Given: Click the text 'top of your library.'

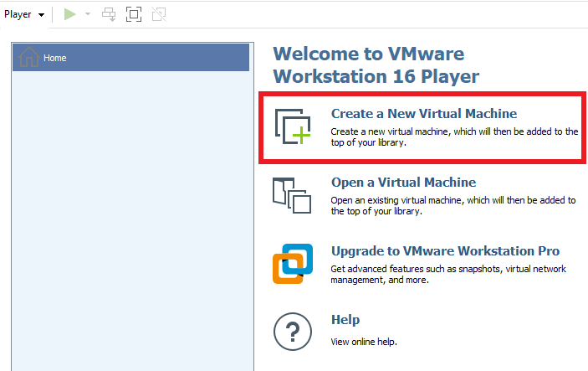Looking at the screenshot, I should pyautogui.click(x=368, y=142).
